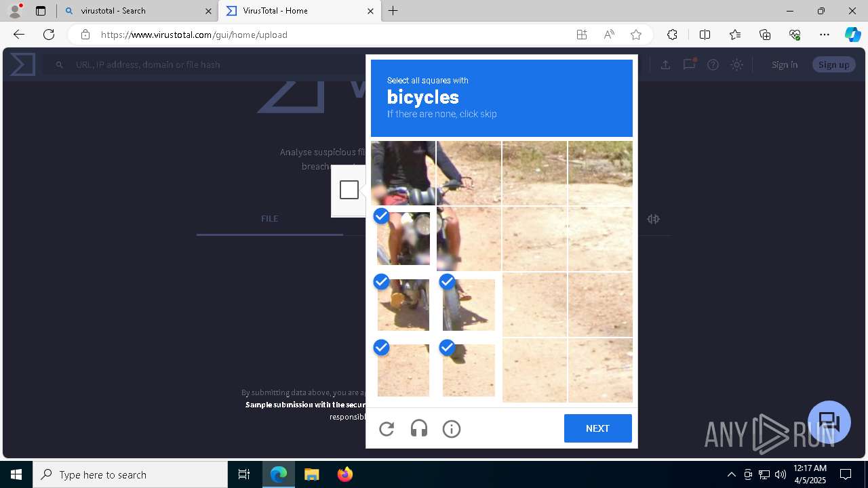Toggle the light/dark theme icon
The image size is (868, 488).
(x=736, y=64)
